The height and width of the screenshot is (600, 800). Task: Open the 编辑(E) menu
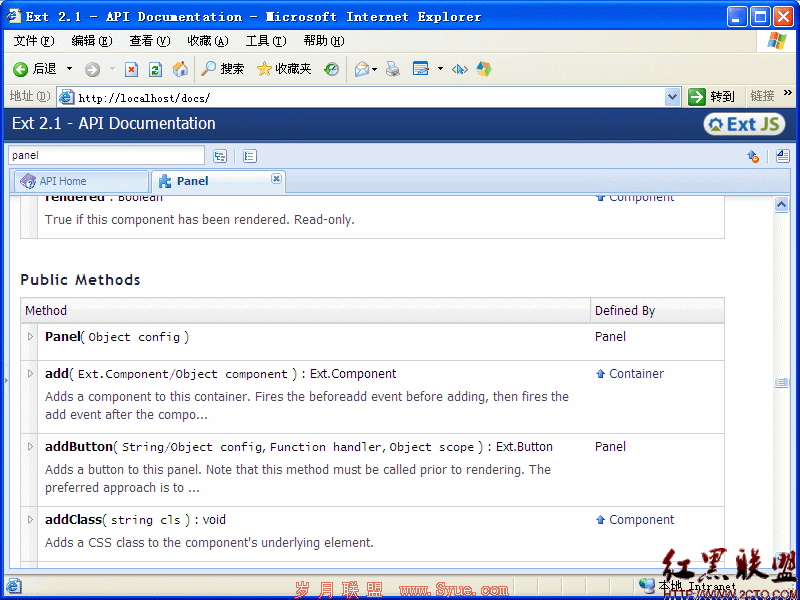[92, 41]
